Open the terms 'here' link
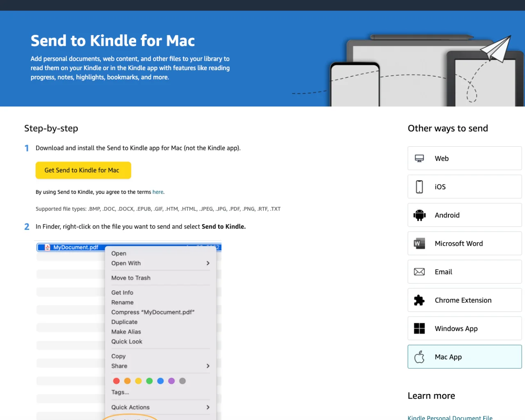 click(x=158, y=192)
